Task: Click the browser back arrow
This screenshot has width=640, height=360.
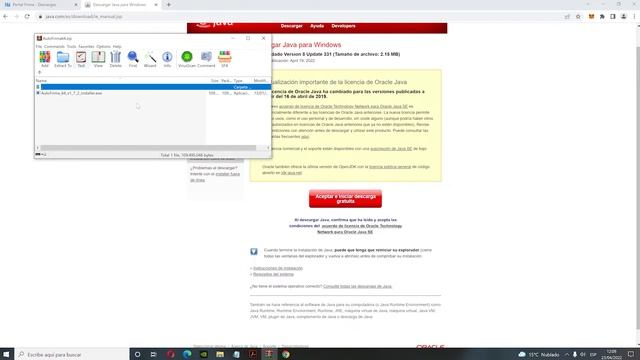Action: click(x=6, y=16)
